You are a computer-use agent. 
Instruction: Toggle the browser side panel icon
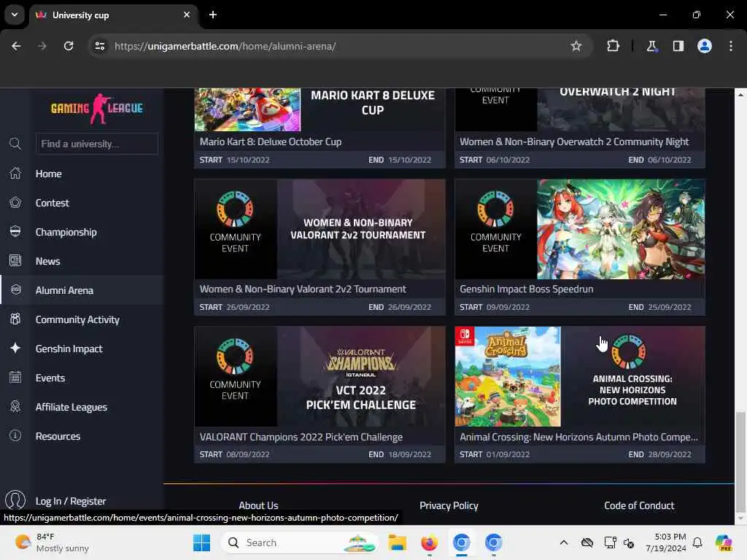click(678, 46)
